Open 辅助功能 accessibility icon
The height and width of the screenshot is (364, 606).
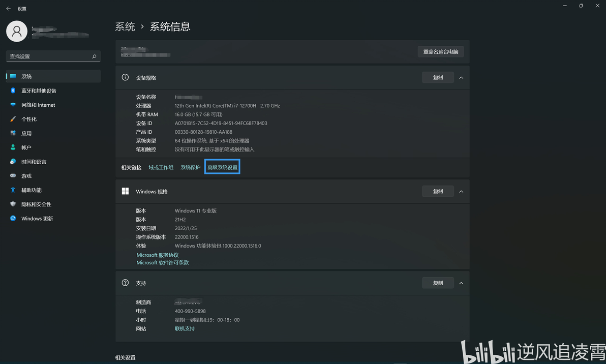click(x=13, y=190)
